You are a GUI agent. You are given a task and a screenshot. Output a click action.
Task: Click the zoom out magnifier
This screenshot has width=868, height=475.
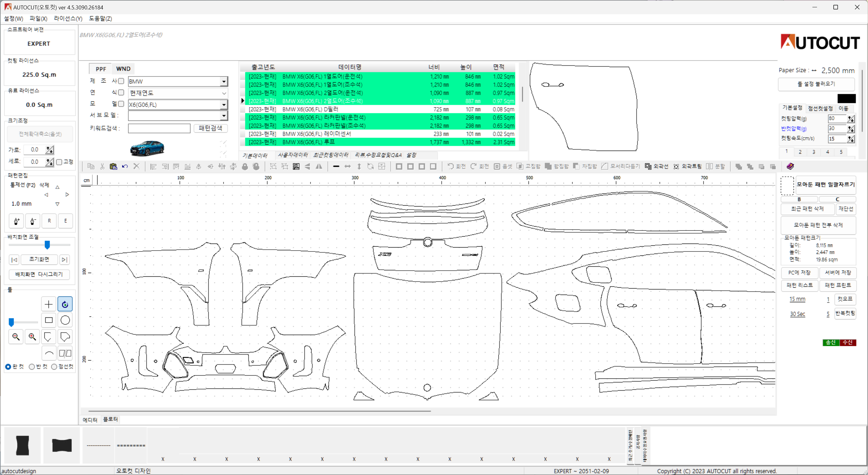16,337
